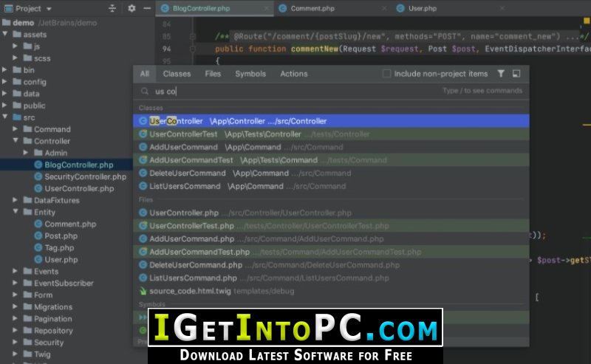
Task: Collapse the Entity folder
Action: [15, 212]
